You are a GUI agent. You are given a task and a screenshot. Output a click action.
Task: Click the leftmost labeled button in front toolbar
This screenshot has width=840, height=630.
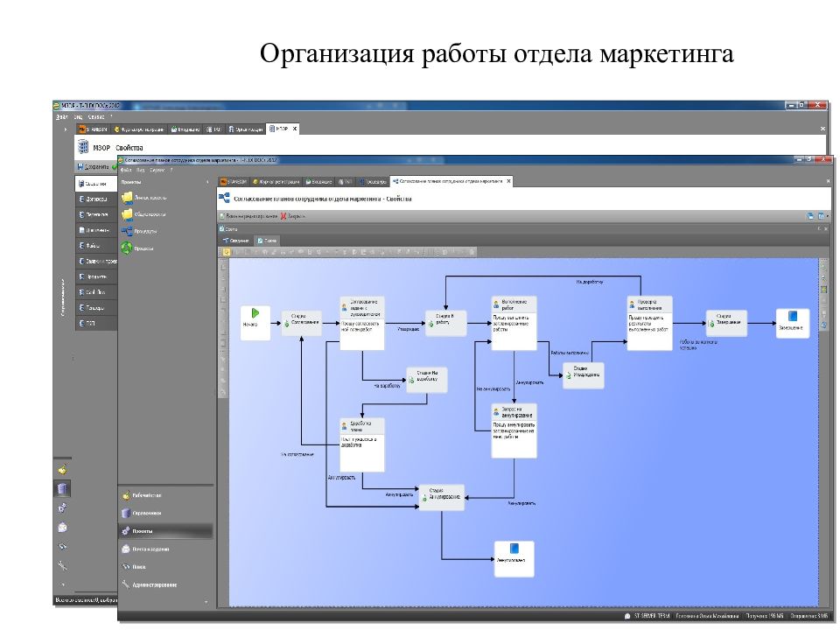tap(249, 216)
